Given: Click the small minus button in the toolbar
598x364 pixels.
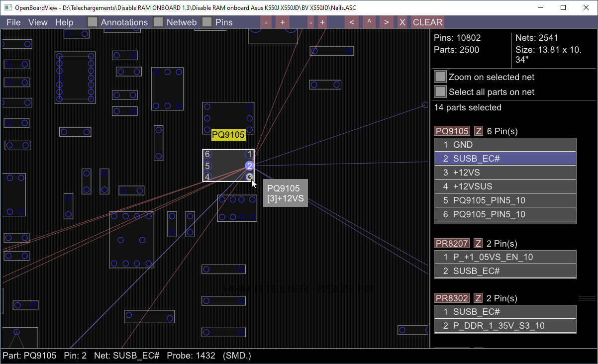Looking at the screenshot, I should click(310, 22).
